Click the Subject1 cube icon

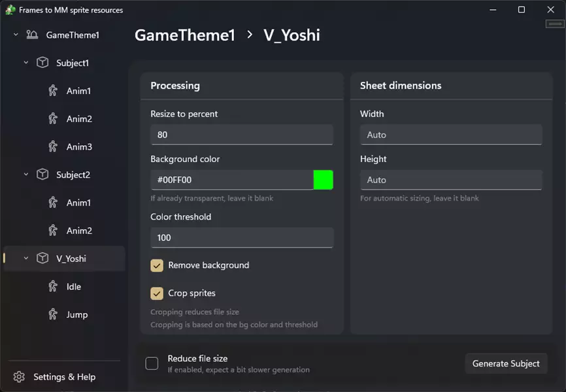point(42,63)
